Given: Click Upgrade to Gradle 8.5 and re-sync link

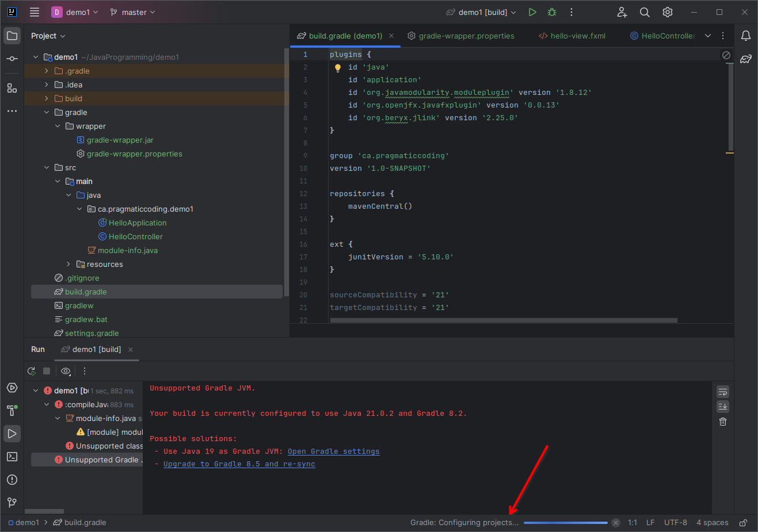Looking at the screenshot, I should [239, 464].
